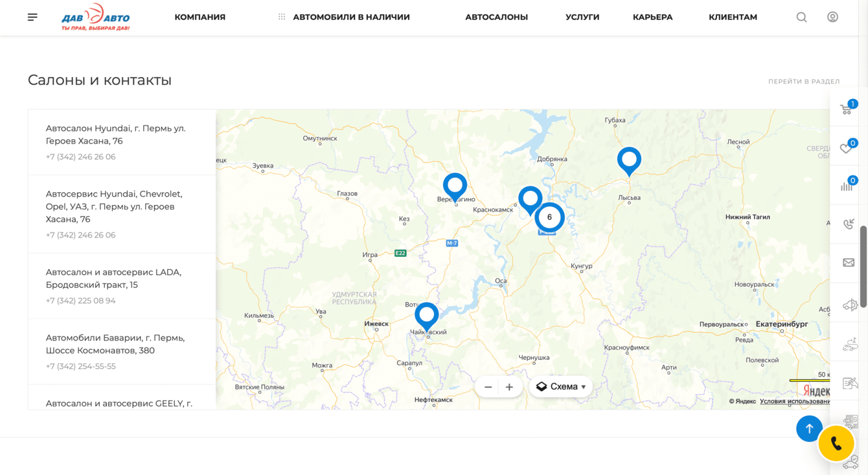Click phone +7 (342) 225 08 94

point(80,301)
